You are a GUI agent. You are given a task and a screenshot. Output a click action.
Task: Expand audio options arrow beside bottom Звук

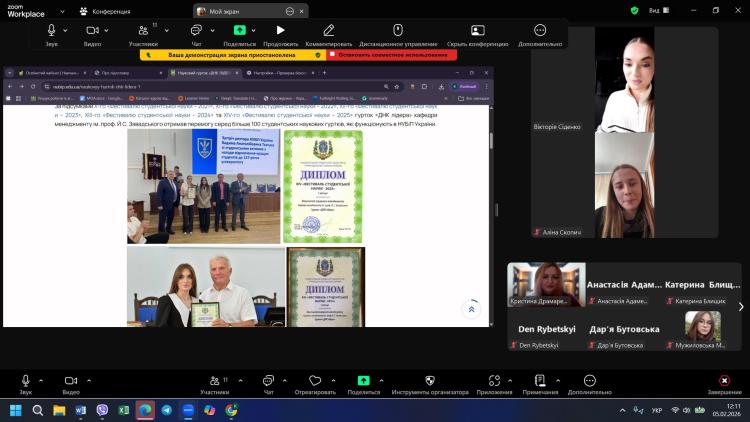point(41,380)
